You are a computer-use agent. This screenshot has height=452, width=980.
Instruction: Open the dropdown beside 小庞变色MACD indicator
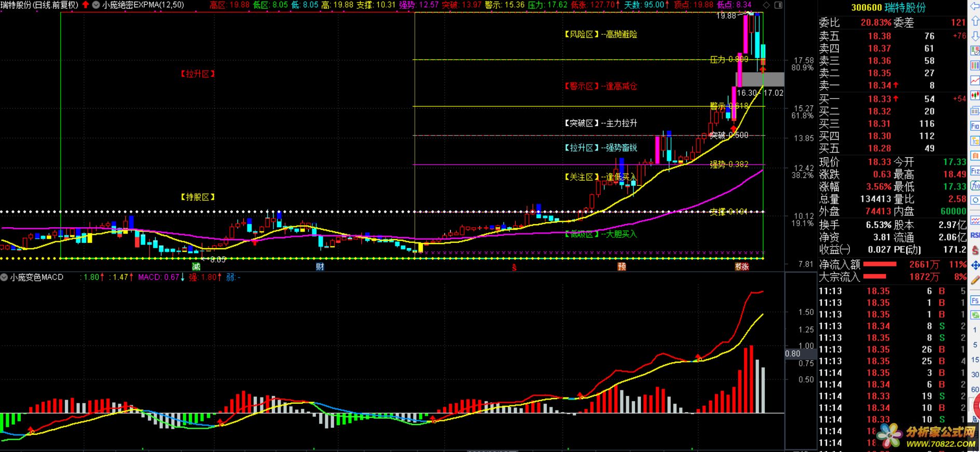point(4,277)
